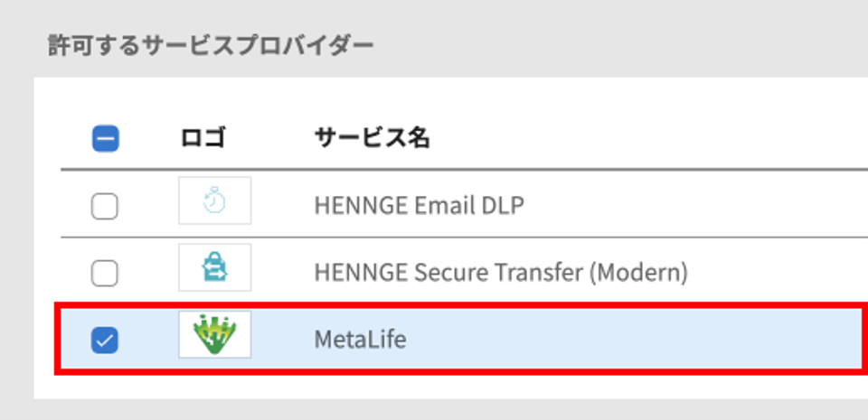This screenshot has width=868, height=420.
Task: Uncheck the MetaLife checkbox
Action: (x=105, y=340)
